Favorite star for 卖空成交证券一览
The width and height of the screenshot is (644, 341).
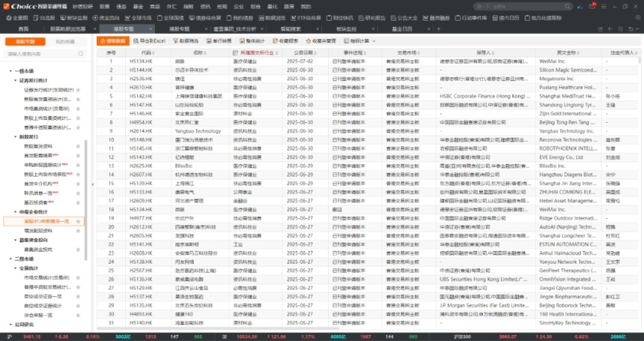pos(78,296)
